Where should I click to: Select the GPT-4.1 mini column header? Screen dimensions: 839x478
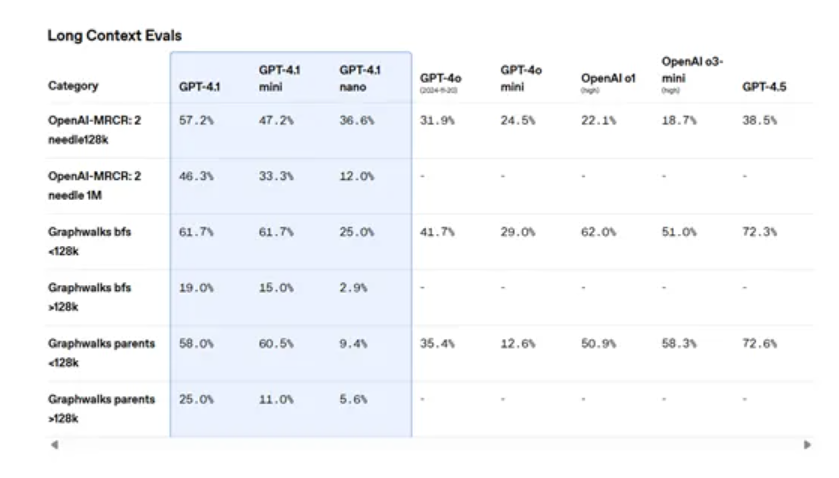(275, 78)
